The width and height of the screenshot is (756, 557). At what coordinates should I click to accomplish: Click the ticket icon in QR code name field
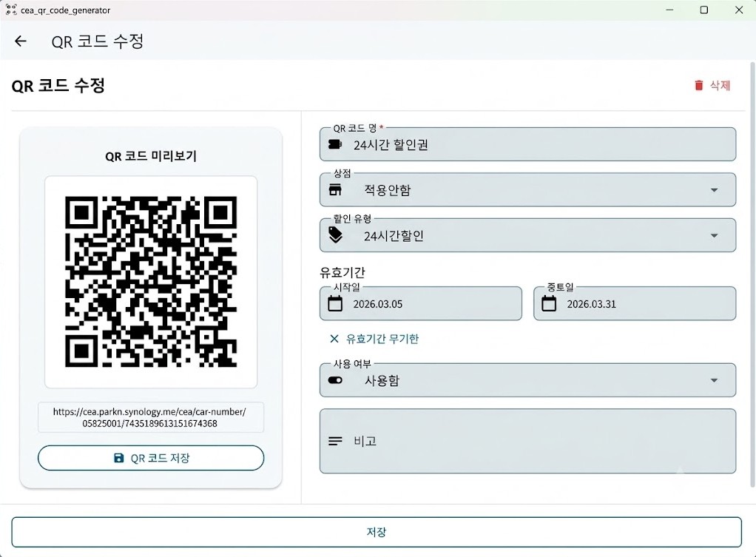point(335,144)
